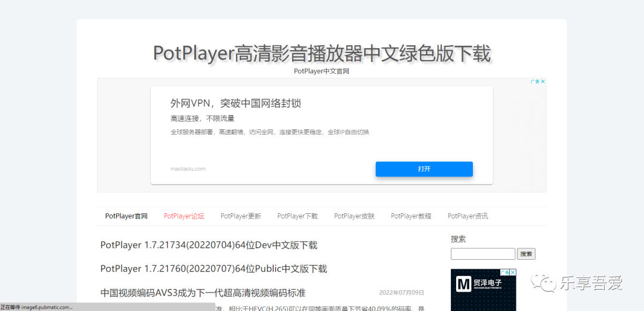The height and width of the screenshot is (311, 644).
Task: Navigate to the PotPlayer下载 page
Action: (x=297, y=216)
